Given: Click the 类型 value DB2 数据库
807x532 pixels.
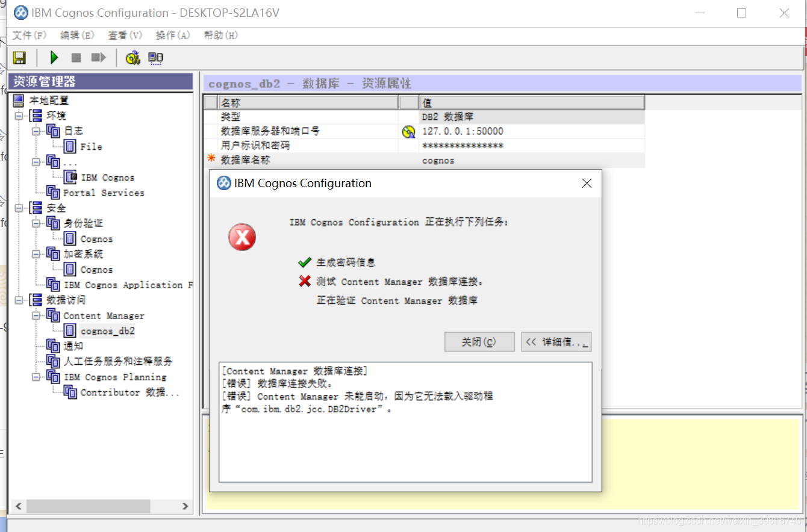Looking at the screenshot, I should [x=532, y=117].
